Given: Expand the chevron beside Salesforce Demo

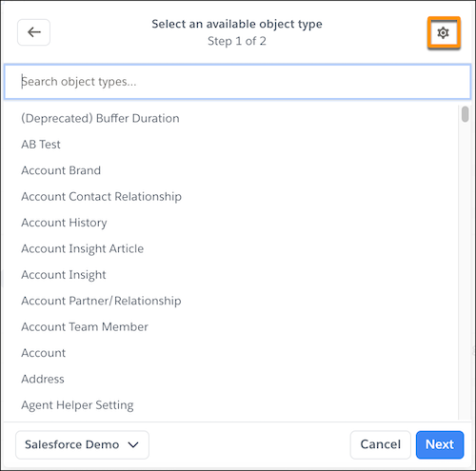Looking at the screenshot, I should [133, 445].
